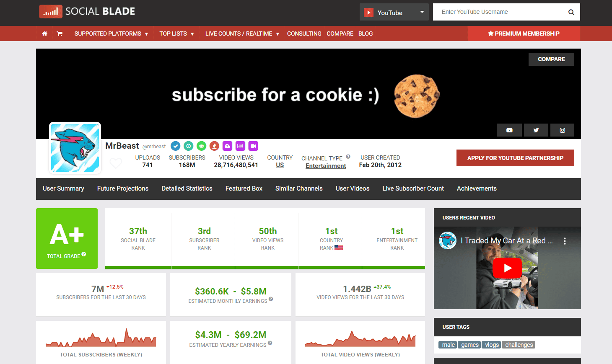This screenshot has height=364, width=612.
Task: Expand the YouTube platform dropdown
Action: tap(394, 12)
